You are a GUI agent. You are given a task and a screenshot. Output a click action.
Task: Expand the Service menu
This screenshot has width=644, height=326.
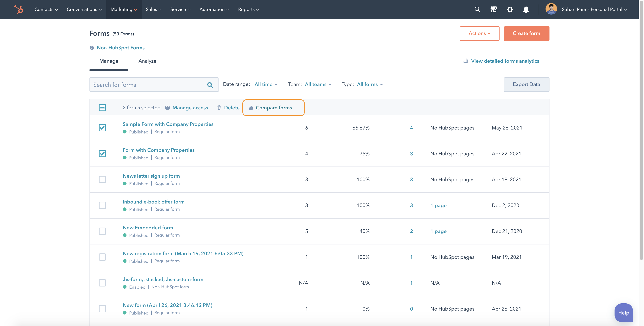(180, 10)
